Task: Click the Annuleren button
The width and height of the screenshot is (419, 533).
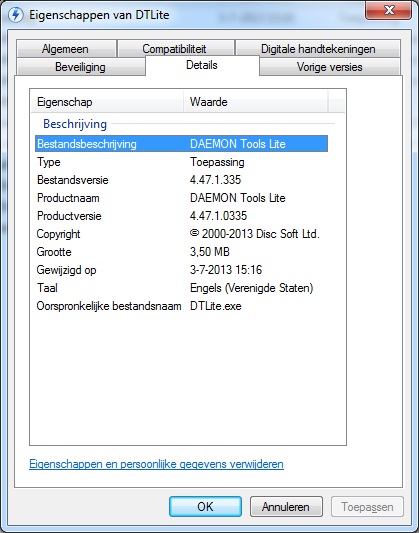Action: 286,506
